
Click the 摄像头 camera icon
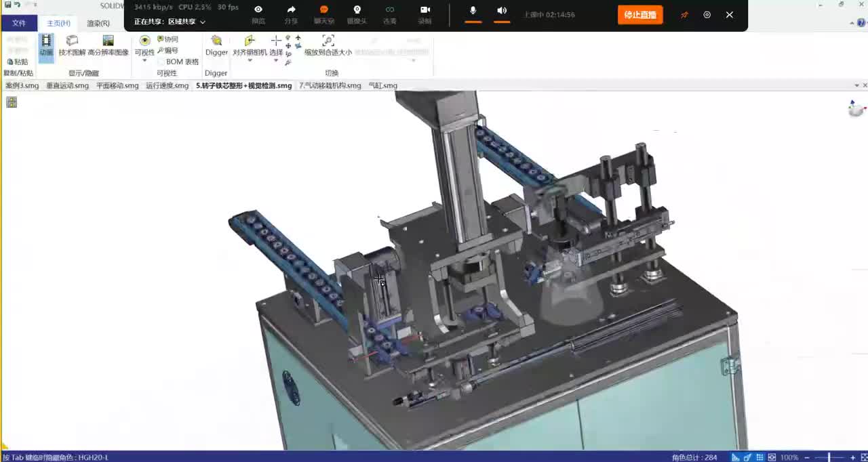357,9
